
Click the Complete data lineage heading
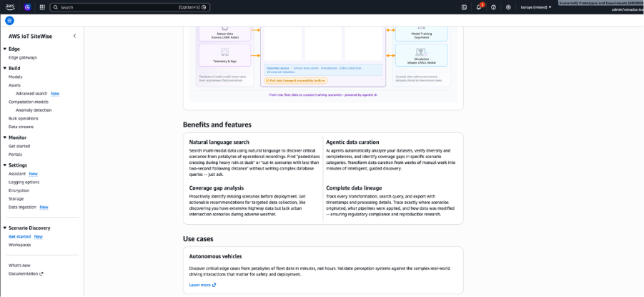coord(354,188)
